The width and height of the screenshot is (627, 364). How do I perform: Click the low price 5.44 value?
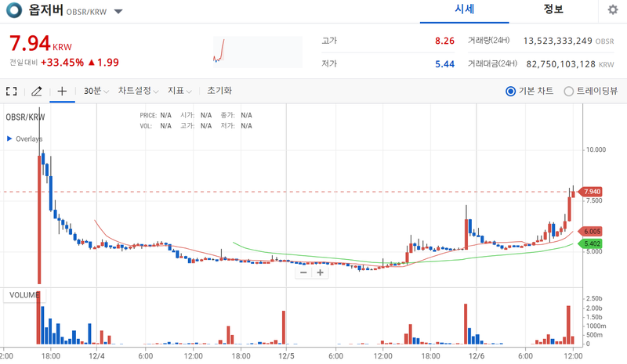[x=444, y=64]
